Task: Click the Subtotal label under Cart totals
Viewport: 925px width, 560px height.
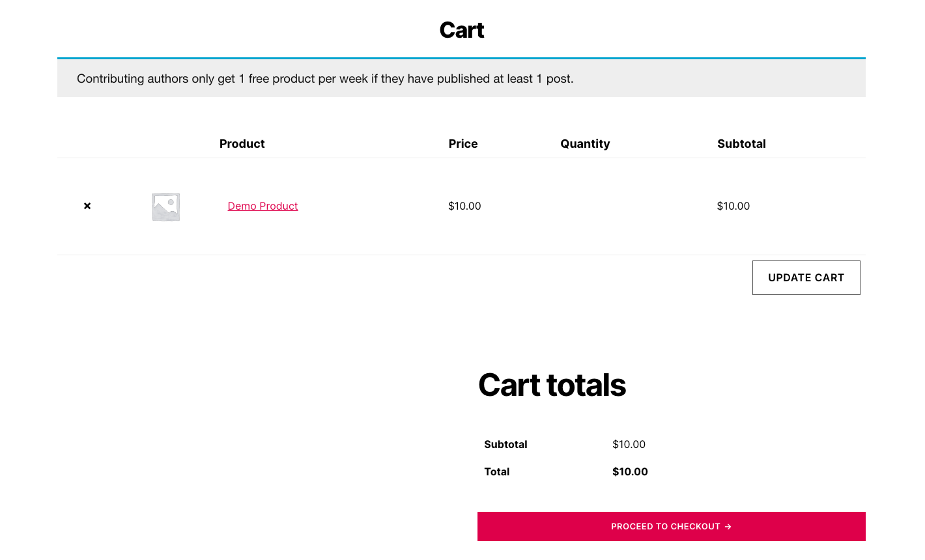Action: [x=505, y=444]
